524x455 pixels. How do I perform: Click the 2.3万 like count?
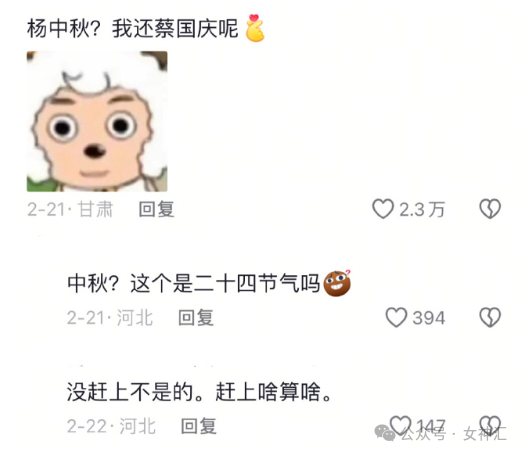click(x=422, y=210)
